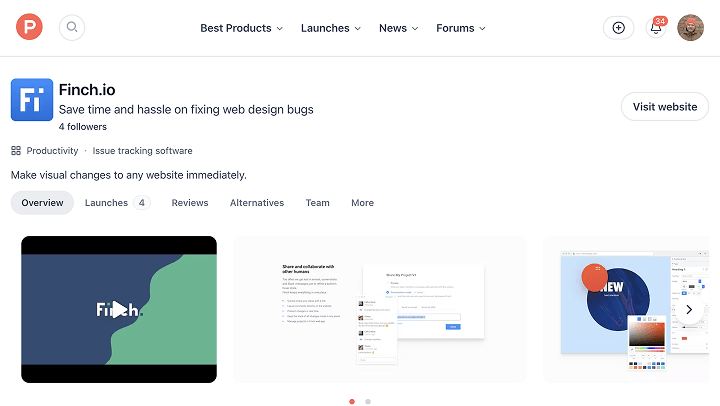
Task: Open notifications bell with 34 badge
Action: [x=656, y=28]
